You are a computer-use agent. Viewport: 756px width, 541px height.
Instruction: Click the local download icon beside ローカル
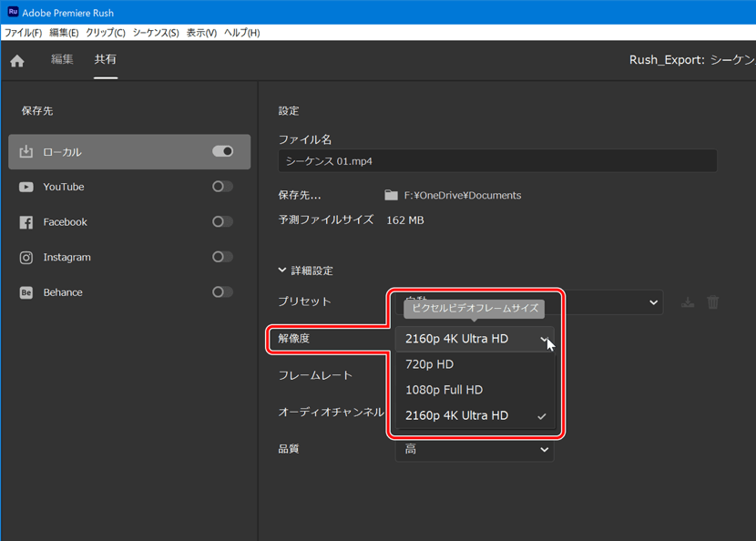click(26, 152)
